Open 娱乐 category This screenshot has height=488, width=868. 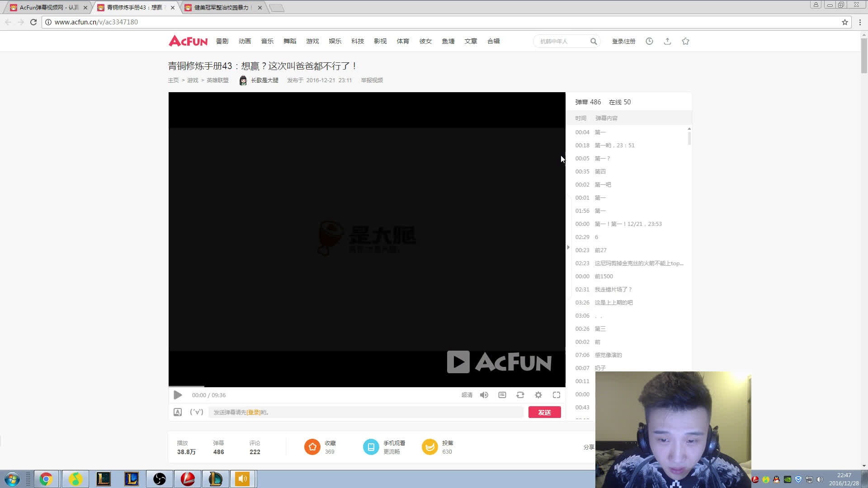tap(335, 41)
